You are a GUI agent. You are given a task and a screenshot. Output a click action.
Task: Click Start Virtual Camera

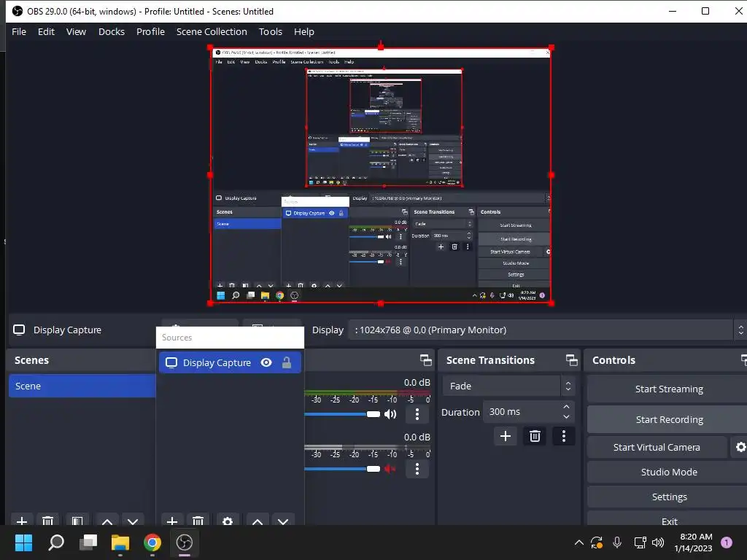pyautogui.click(x=657, y=447)
